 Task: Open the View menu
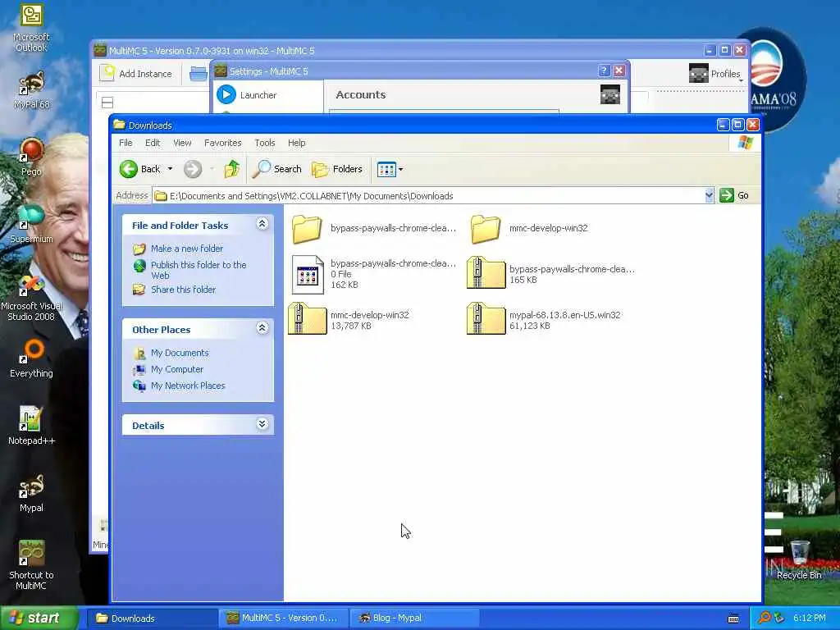point(182,143)
